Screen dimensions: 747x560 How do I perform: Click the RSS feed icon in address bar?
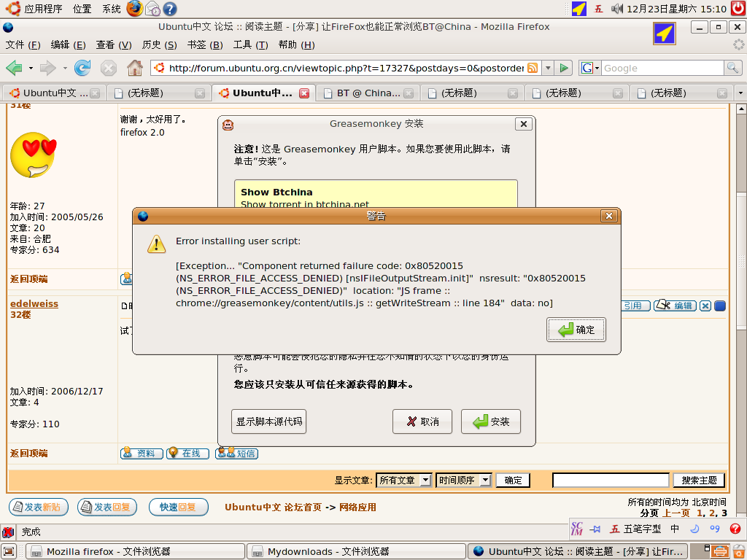(533, 68)
